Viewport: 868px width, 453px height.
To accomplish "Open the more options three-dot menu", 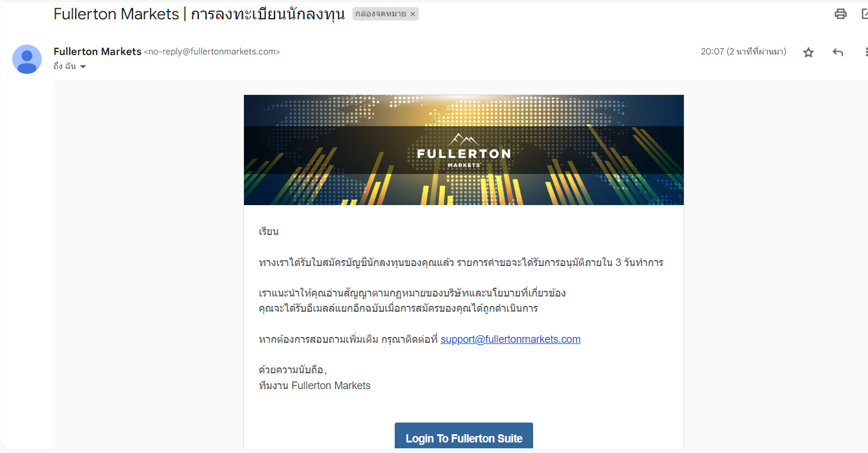I will click(x=866, y=52).
